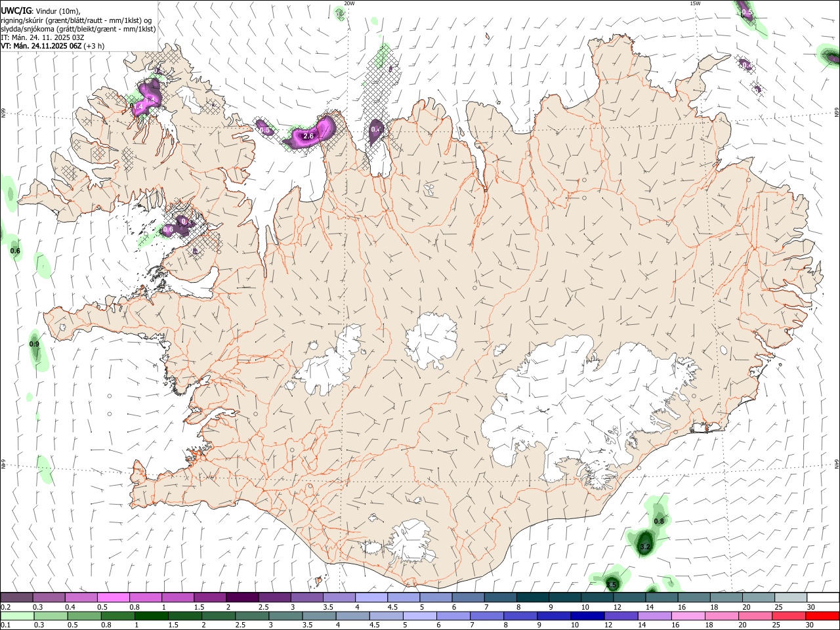Click the 0.6 rain value on far west edge
Viewport: 840px width, 630px height.
click(x=16, y=251)
